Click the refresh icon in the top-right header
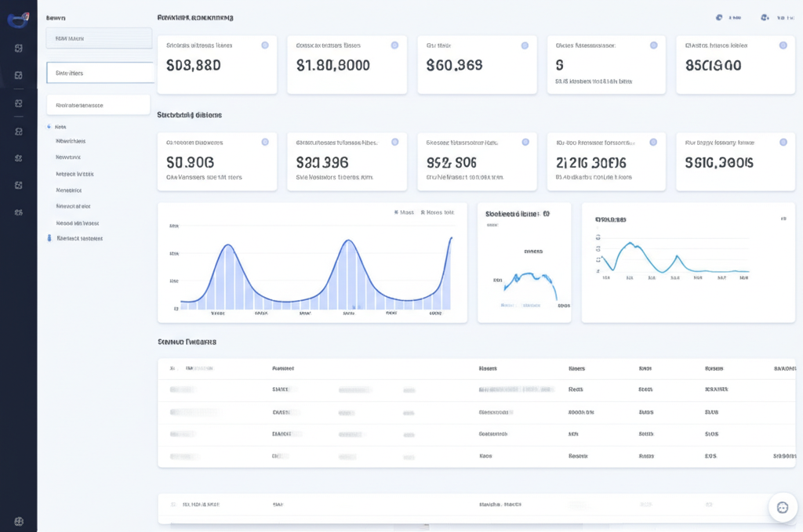The image size is (803, 532). (x=719, y=16)
